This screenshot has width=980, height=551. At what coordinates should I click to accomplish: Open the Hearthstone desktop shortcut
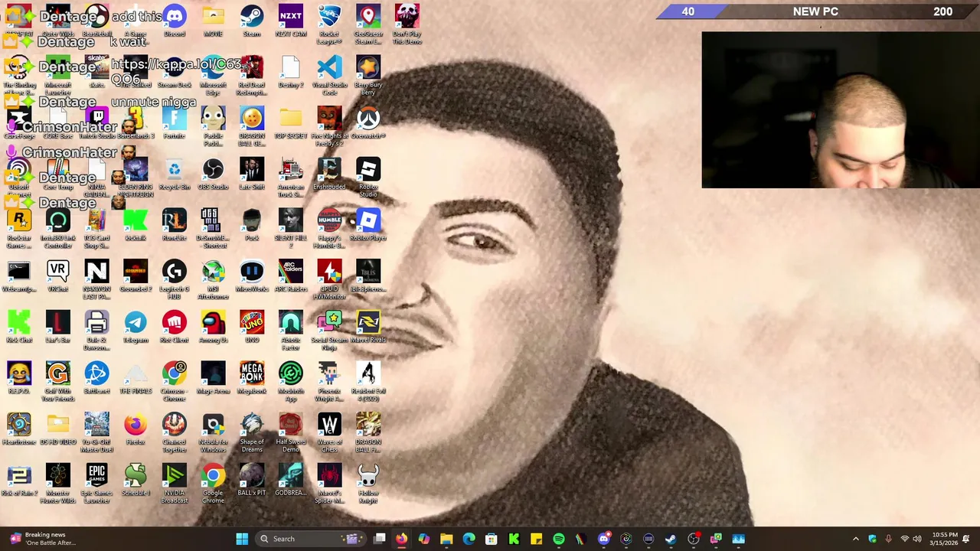coord(19,429)
